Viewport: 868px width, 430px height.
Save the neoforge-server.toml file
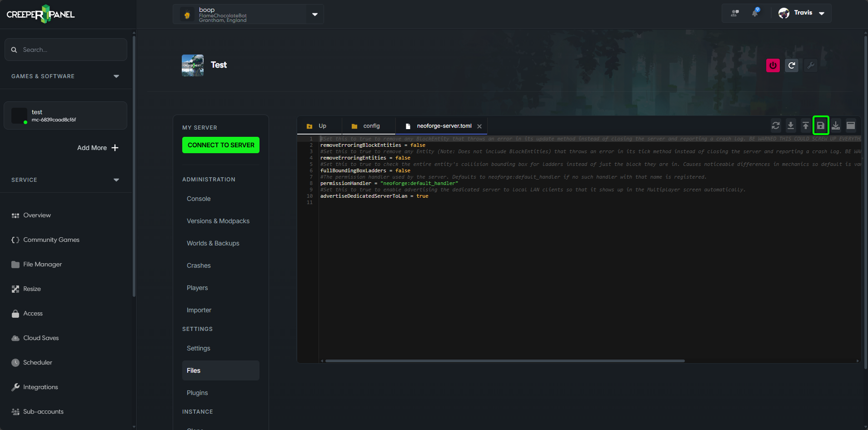pyautogui.click(x=821, y=125)
